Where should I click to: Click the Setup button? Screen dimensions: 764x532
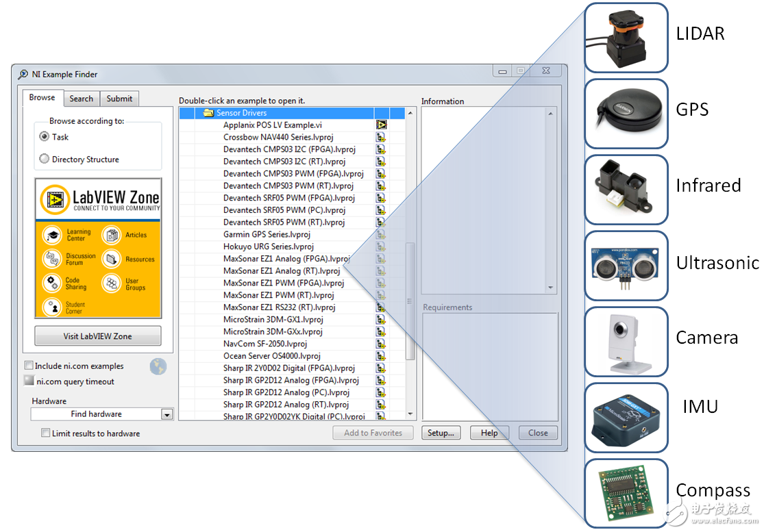(x=441, y=432)
